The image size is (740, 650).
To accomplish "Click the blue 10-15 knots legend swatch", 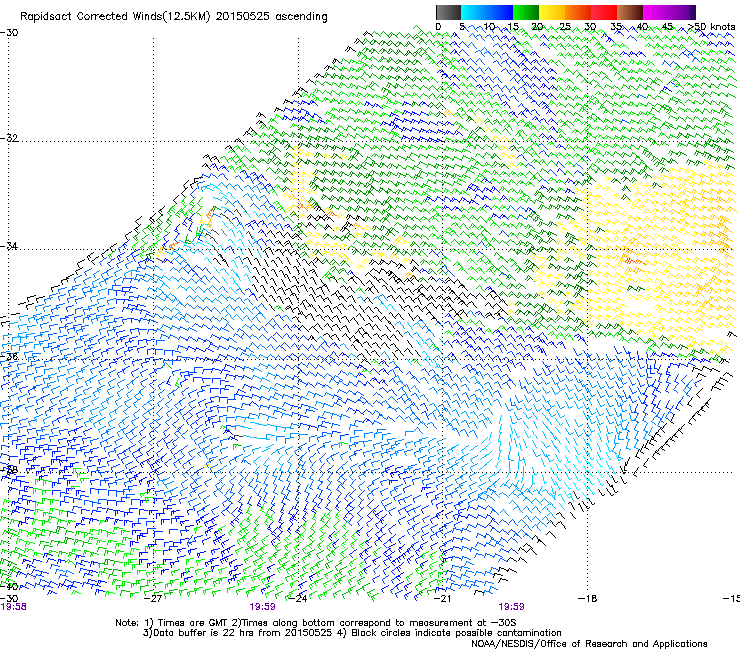I will click(x=500, y=12).
